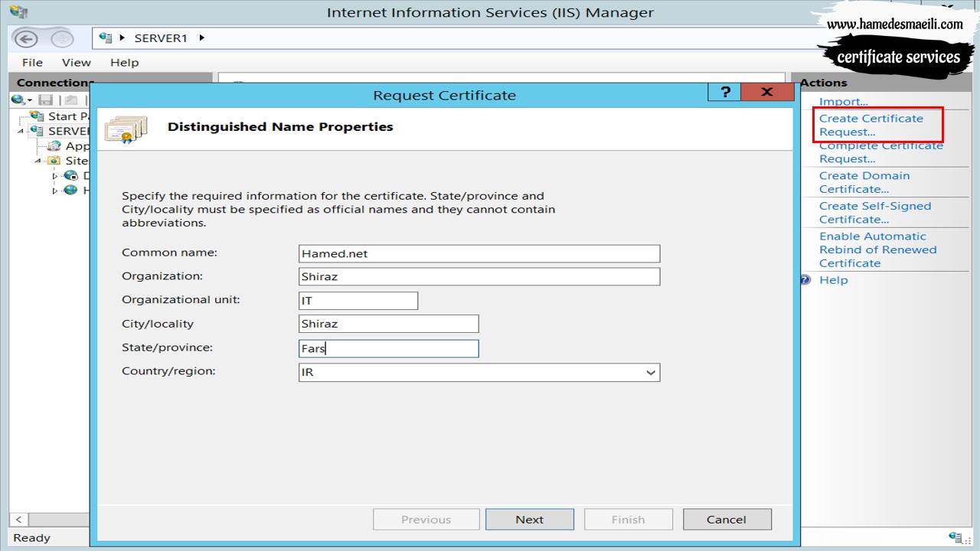980x551 pixels.
Task: Click the Cancel button
Action: (x=727, y=520)
